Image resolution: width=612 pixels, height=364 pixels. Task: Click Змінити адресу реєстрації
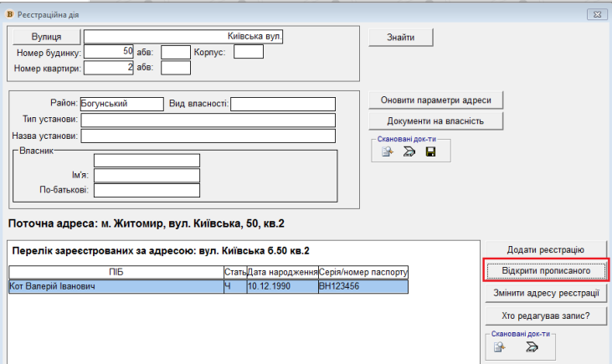tap(545, 293)
